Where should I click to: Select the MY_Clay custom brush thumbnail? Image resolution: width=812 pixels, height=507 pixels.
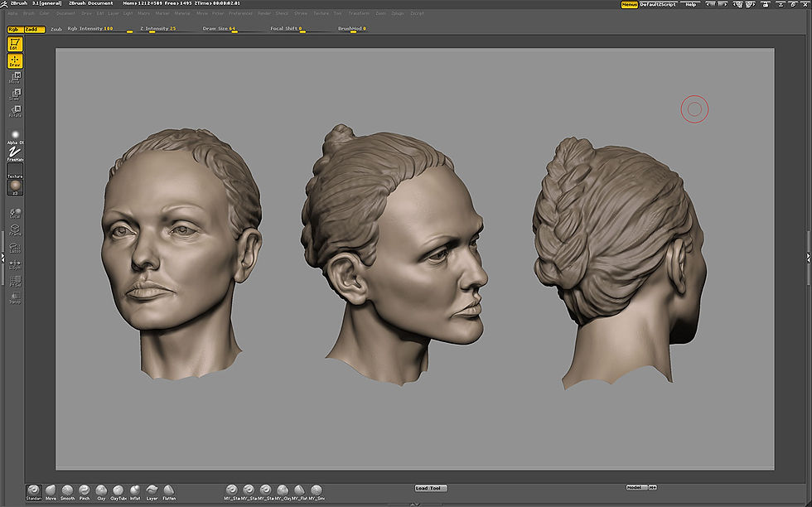(x=283, y=490)
